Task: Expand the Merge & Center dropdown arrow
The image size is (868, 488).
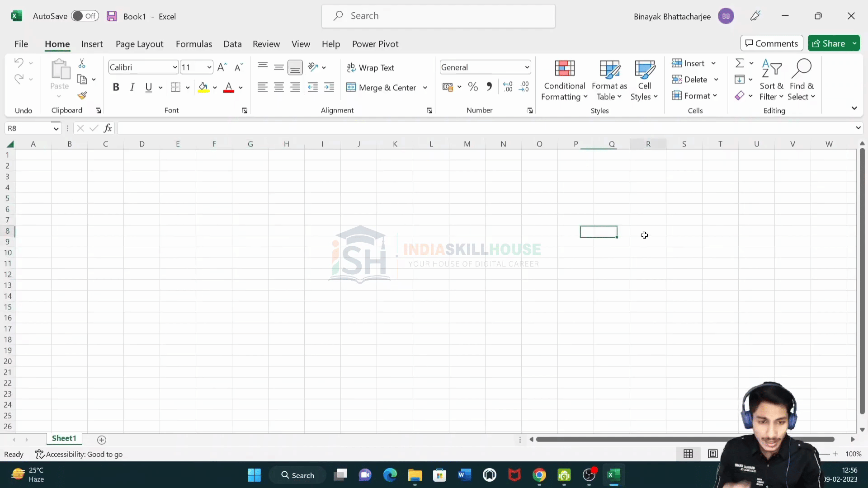Action: [x=425, y=88]
